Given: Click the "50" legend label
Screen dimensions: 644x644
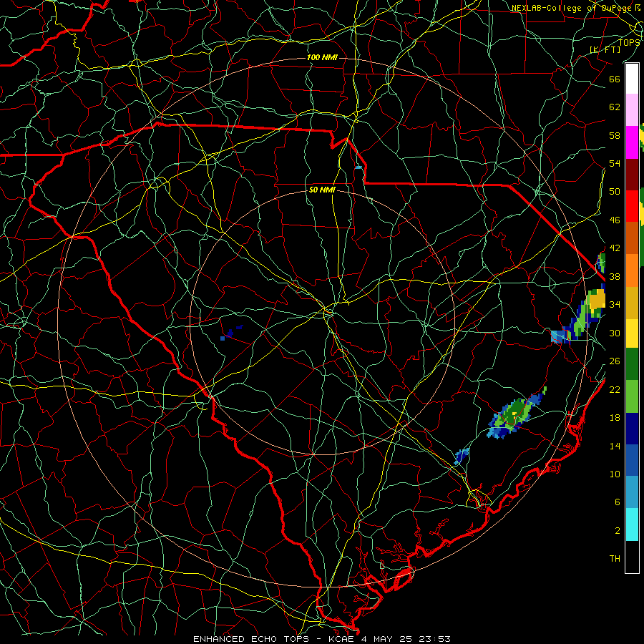Looking at the screenshot, I should click(615, 191).
